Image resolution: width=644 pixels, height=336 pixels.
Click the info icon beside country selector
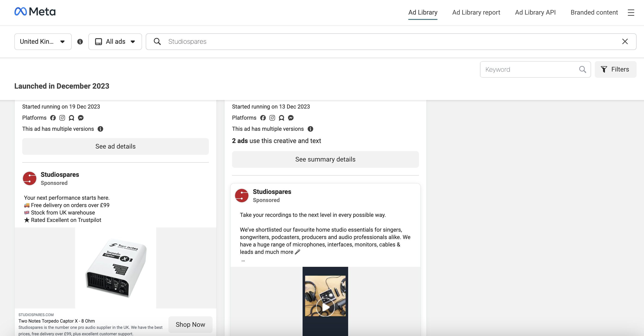(x=80, y=41)
